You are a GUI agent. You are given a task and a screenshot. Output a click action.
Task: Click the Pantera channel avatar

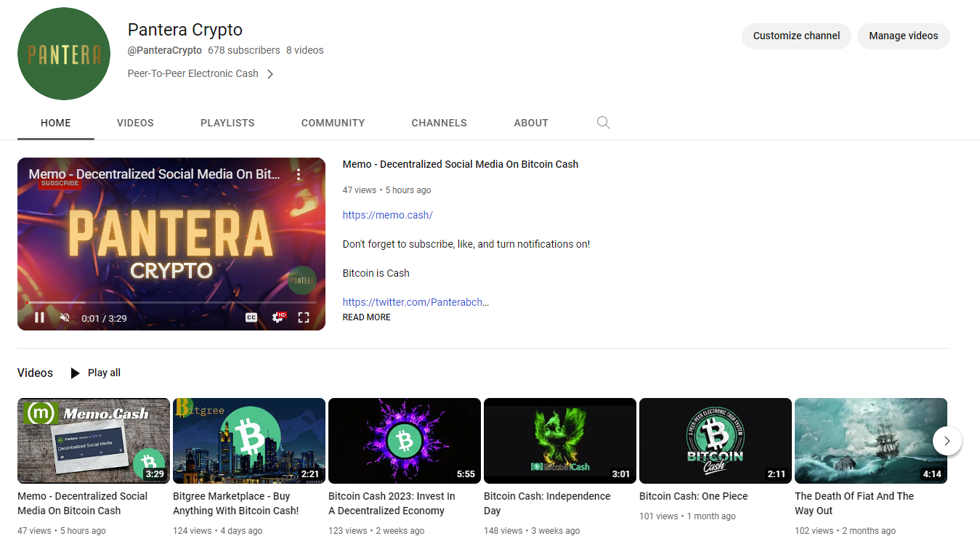(64, 54)
